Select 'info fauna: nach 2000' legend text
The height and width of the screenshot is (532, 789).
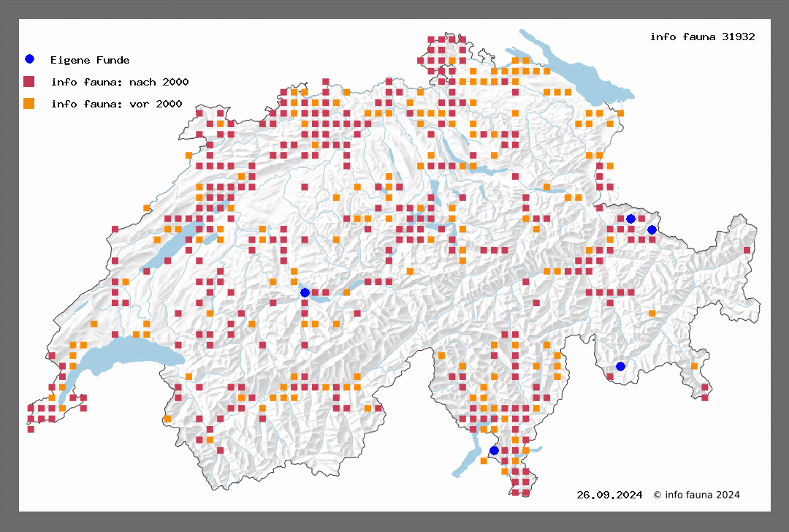click(x=119, y=82)
